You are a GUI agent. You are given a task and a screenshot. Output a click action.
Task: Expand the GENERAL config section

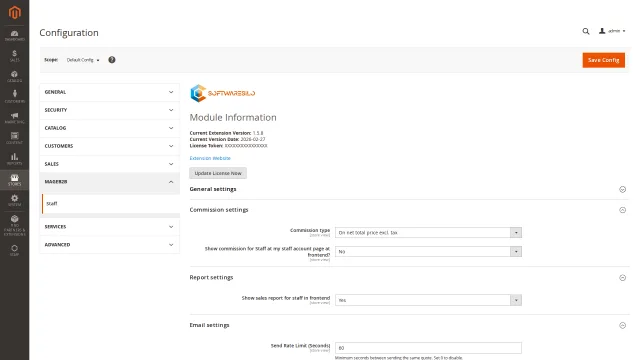[x=109, y=92]
